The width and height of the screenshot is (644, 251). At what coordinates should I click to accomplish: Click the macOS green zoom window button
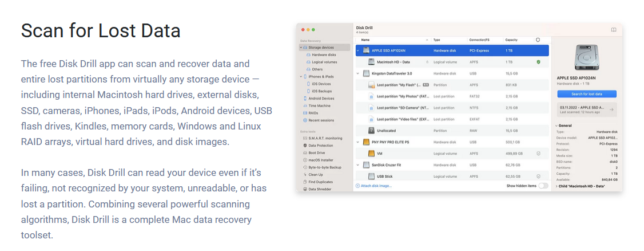313,30
